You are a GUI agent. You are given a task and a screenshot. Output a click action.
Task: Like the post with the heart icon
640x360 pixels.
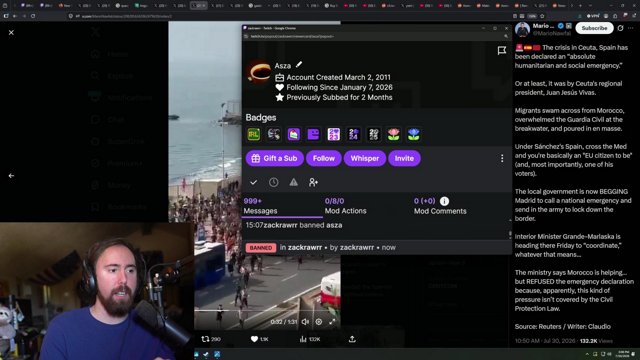pos(254,339)
